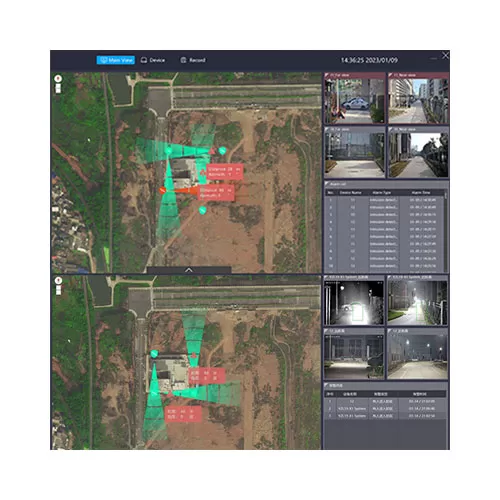Sort by the Alarm Time column header

[x=421, y=193]
